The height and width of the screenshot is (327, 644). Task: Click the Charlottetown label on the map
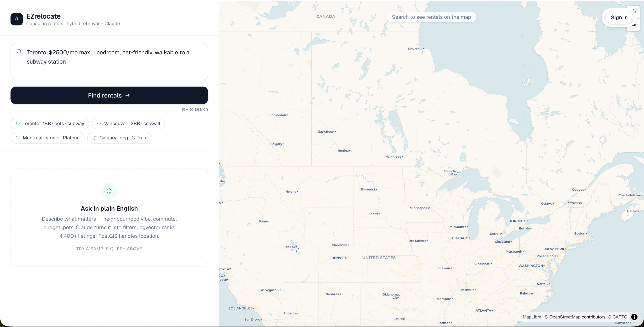pos(630,195)
